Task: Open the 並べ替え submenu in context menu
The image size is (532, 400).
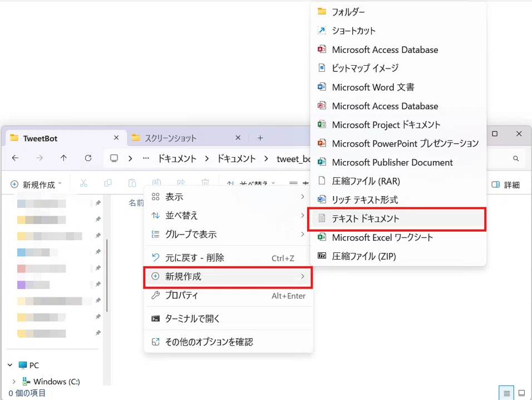Action: tap(228, 216)
